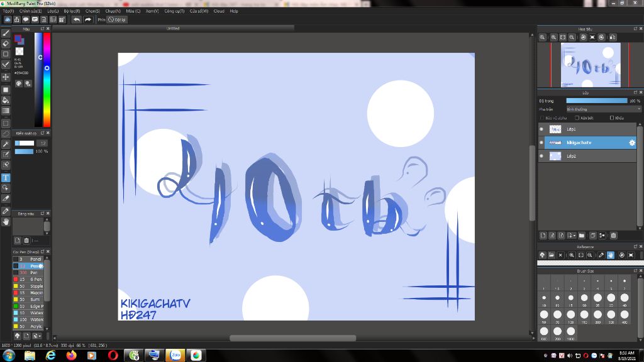Click the Undo arrow in toolbar

click(x=76, y=19)
